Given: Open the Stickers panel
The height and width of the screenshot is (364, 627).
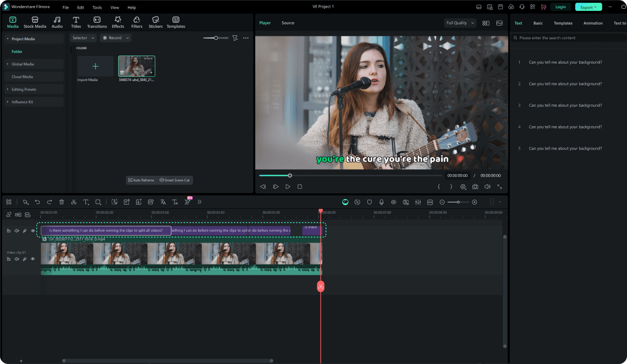Looking at the screenshot, I should [x=156, y=22].
